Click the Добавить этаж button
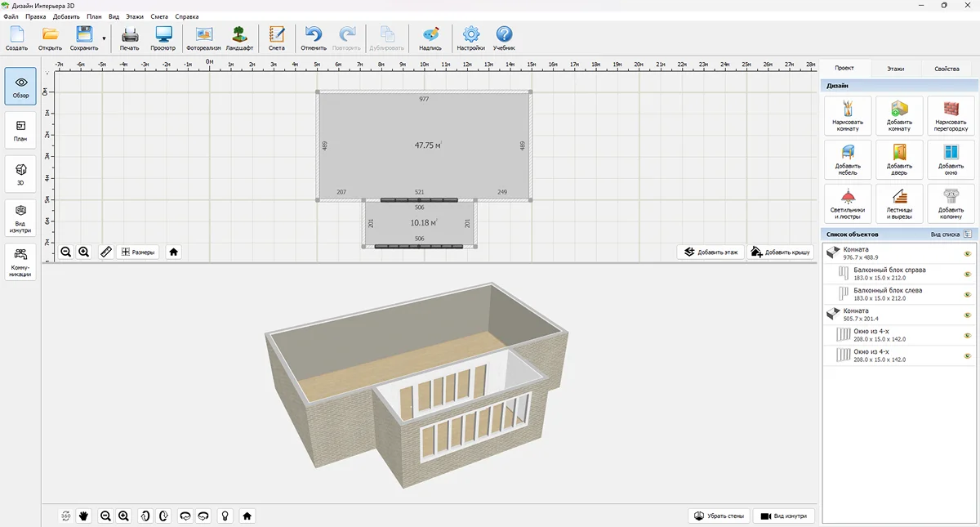The image size is (980, 527). click(x=710, y=252)
